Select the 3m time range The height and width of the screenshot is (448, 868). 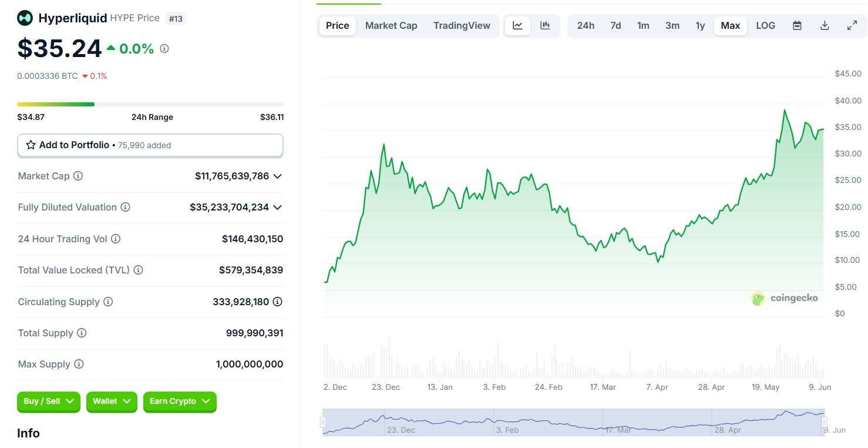pyautogui.click(x=672, y=25)
